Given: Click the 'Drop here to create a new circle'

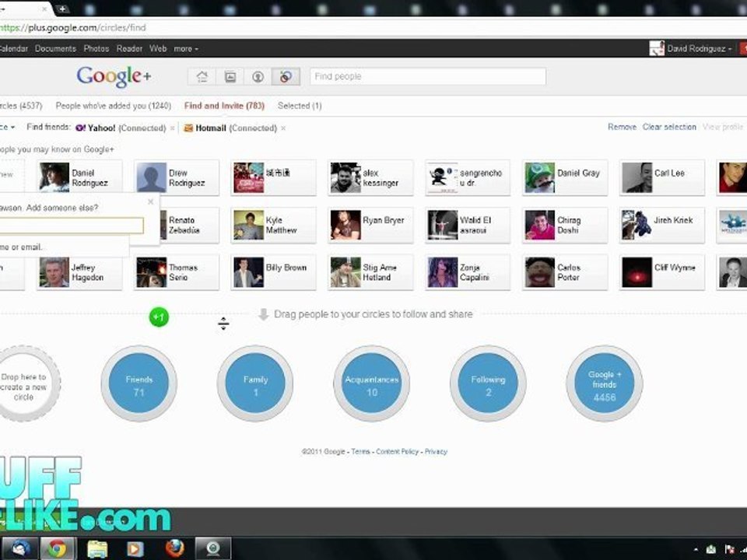Looking at the screenshot, I should (24, 383).
